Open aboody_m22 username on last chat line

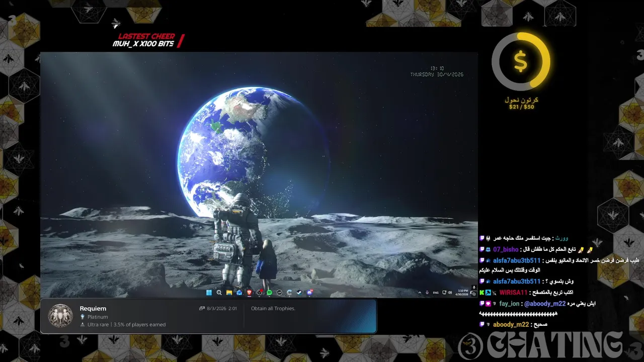(511, 325)
